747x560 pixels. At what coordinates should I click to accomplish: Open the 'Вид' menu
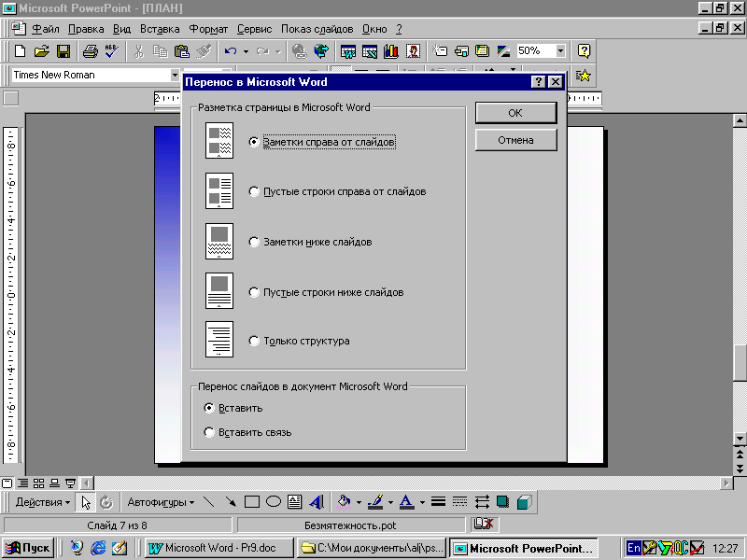pyautogui.click(x=121, y=29)
